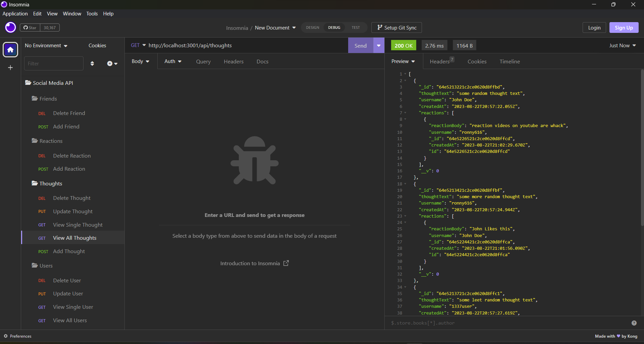Switch to the Timeline response tab
Image resolution: width=644 pixels, height=344 pixels.
[509, 61]
